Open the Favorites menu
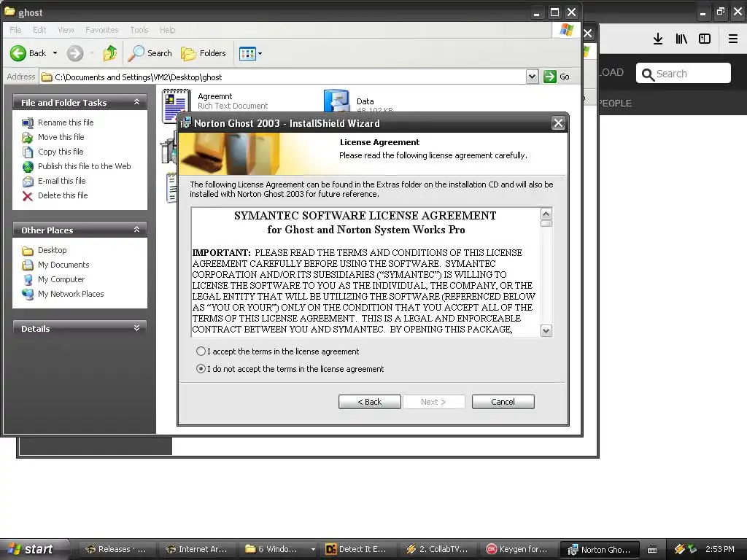 coord(102,30)
